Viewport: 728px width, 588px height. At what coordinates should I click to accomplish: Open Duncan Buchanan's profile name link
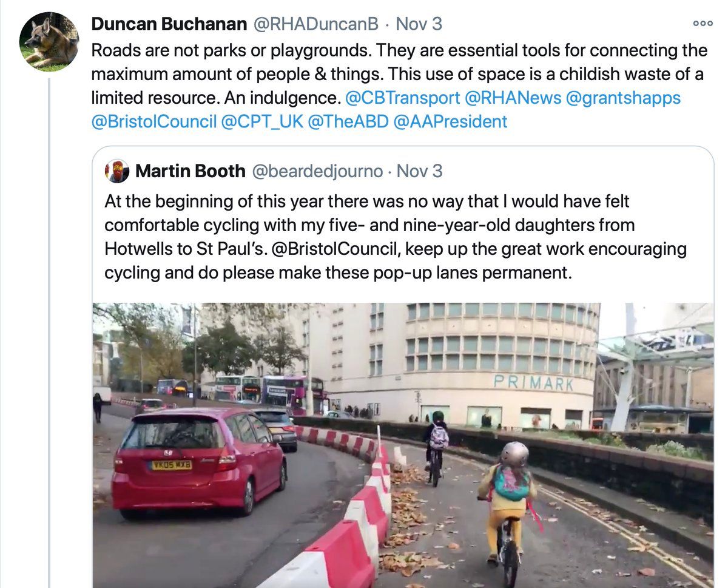(169, 24)
